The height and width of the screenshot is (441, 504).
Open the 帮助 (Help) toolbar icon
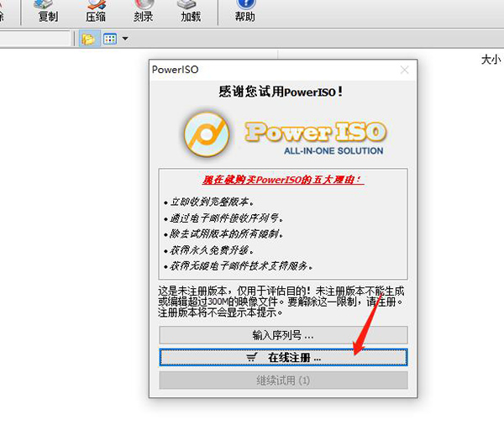245,11
